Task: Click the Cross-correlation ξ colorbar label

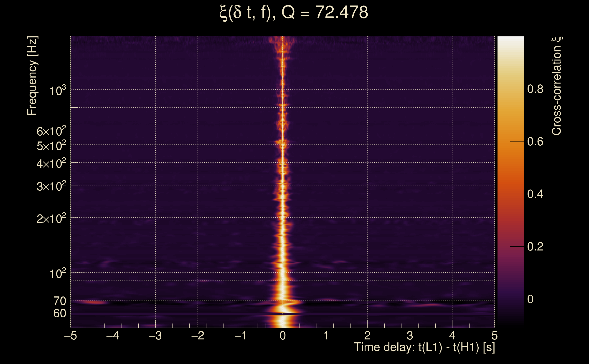Action: pyautogui.click(x=557, y=86)
